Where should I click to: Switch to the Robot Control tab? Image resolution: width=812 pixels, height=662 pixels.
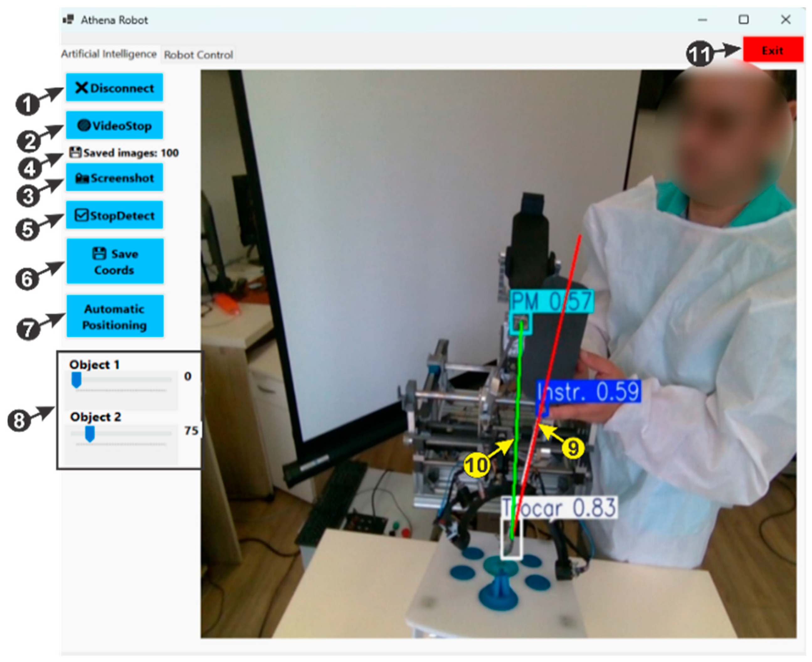[x=198, y=55]
